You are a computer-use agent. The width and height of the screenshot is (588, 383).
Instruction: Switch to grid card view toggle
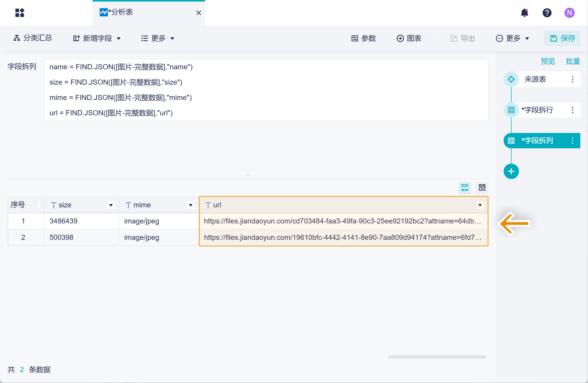(x=482, y=188)
